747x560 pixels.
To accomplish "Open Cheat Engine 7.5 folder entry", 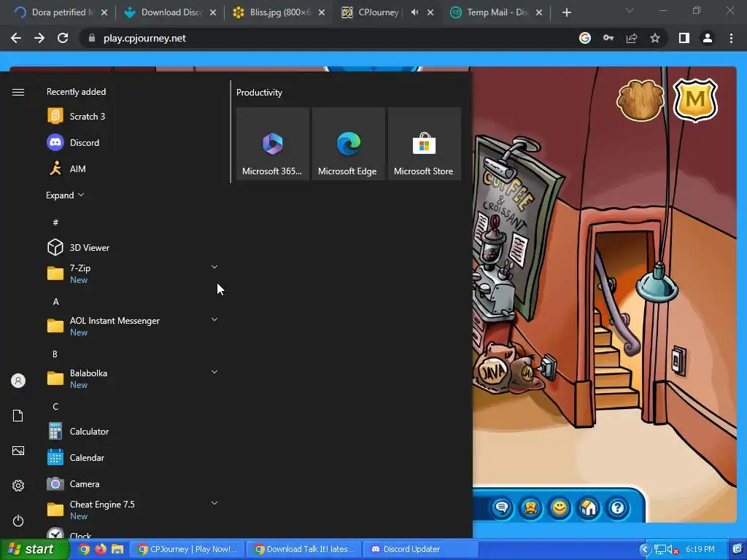I will coord(132,510).
